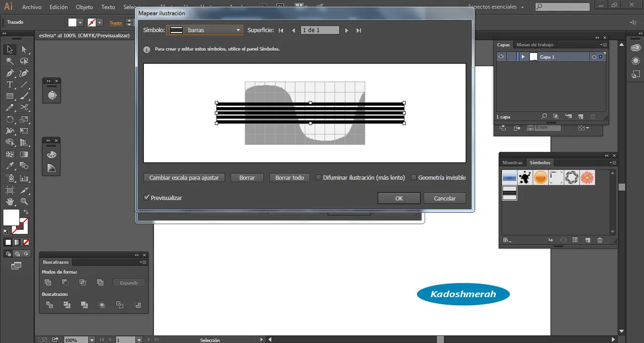Screen dimensions: 644x343
Task: Switch to the Muestras tab
Action: coord(512,162)
